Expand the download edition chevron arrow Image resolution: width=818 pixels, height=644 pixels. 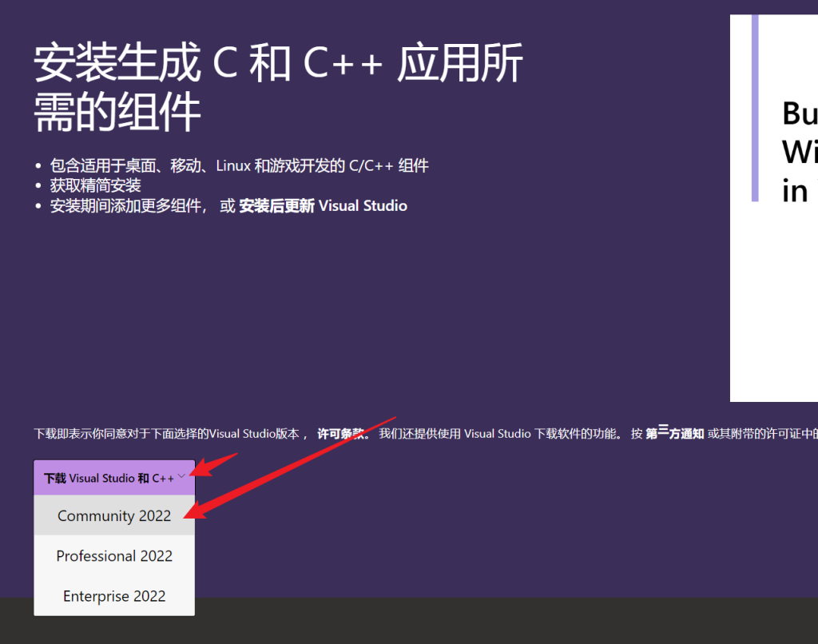coord(181,475)
